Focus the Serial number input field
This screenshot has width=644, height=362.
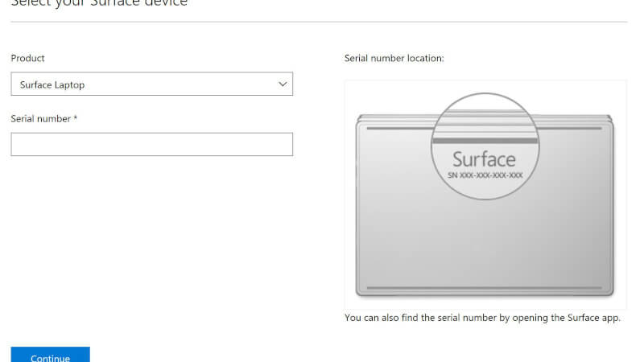click(x=151, y=145)
